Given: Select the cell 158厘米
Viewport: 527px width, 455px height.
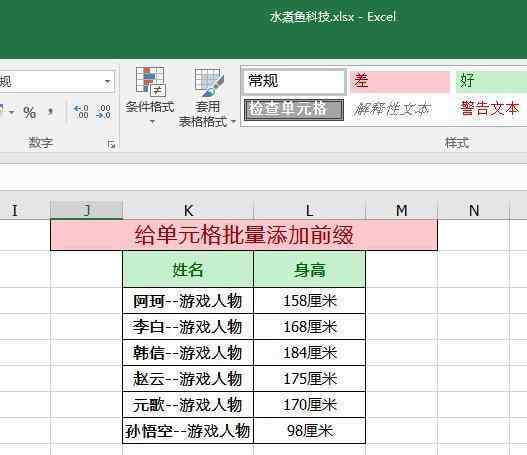Looking at the screenshot, I should pyautogui.click(x=310, y=300).
